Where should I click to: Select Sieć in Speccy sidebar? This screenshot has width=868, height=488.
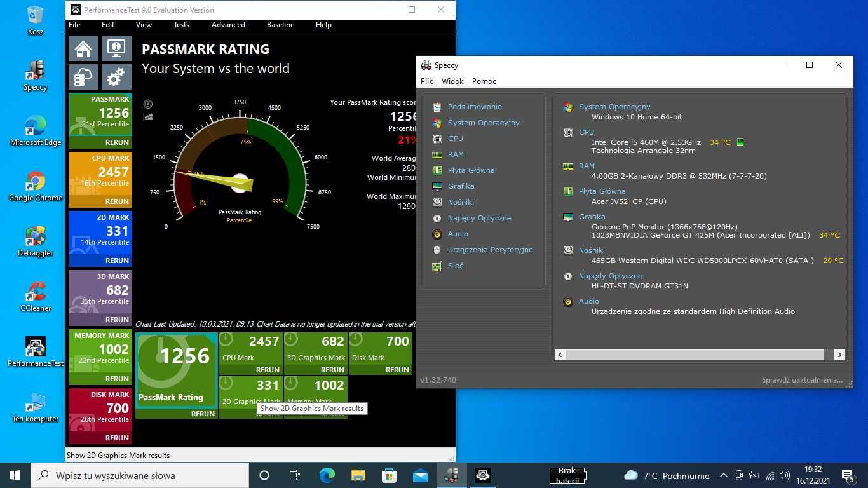456,266
